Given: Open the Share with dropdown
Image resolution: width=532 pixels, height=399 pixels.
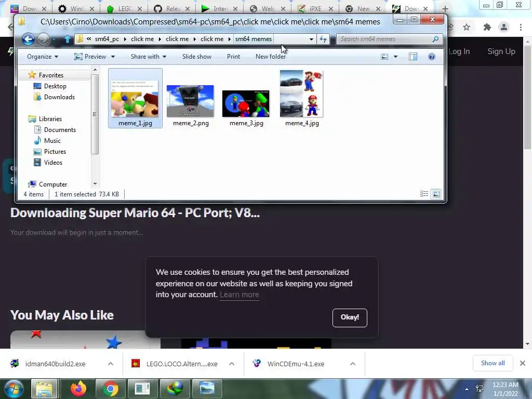Looking at the screenshot, I should click(x=148, y=57).
